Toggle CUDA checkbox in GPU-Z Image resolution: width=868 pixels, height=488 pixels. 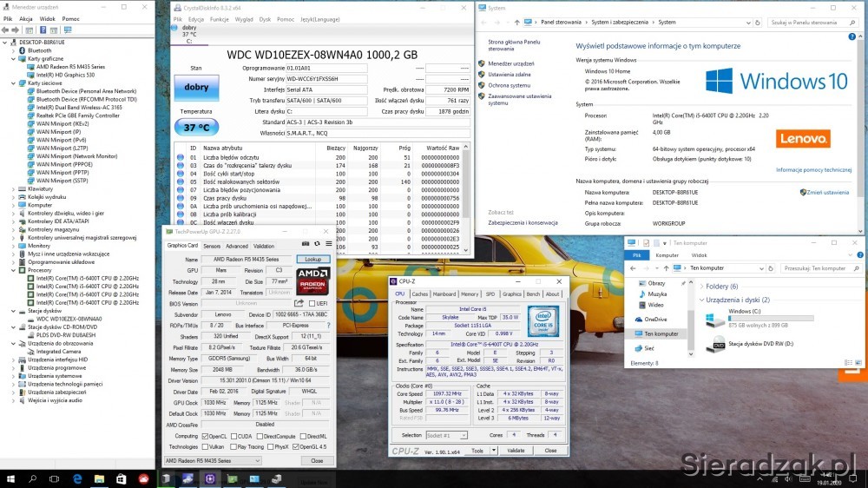pyautogui.click(x=234, y=437)
